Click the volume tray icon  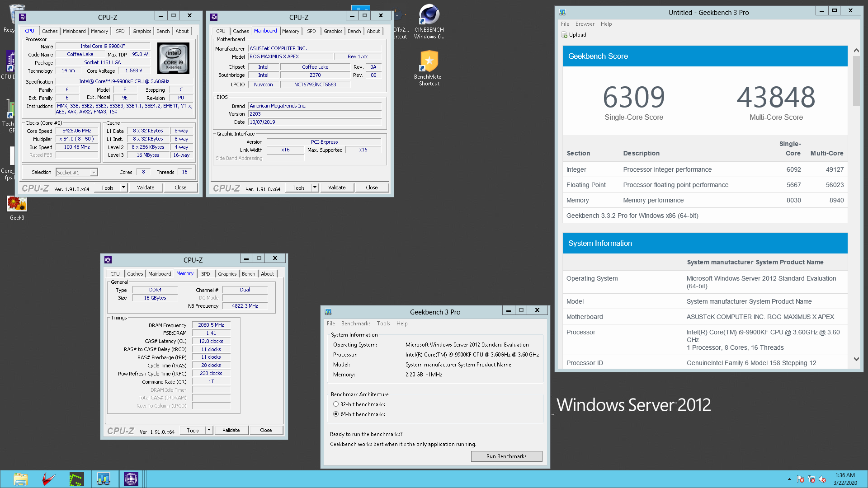pos(822,479)
